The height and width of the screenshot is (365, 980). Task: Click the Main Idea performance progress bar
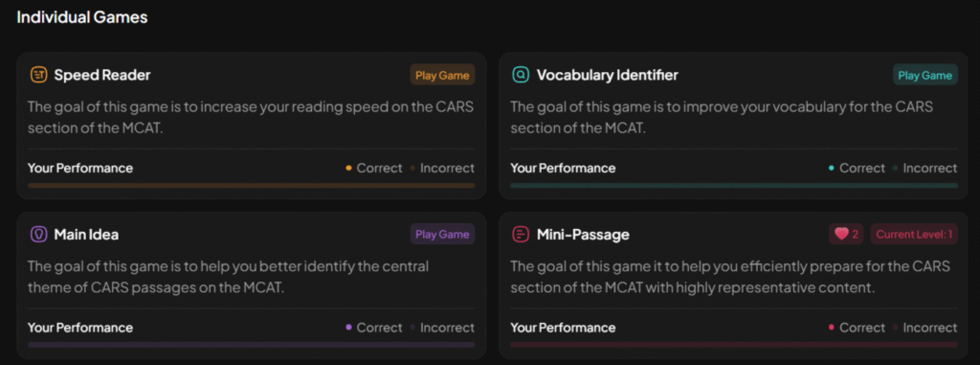[x=252, y=345]
